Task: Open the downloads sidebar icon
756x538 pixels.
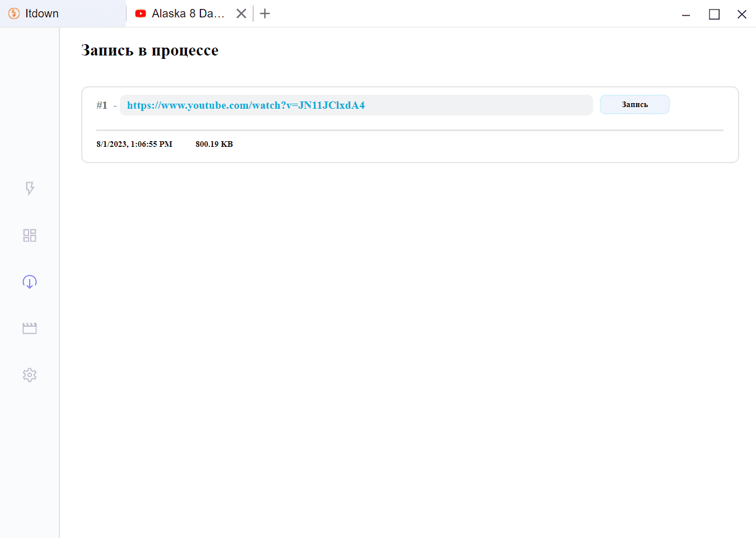Action: [30, 282]
